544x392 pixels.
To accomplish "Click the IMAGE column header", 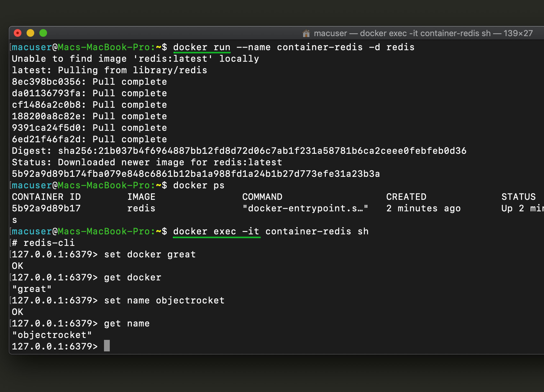I will (x=141, y=197).
